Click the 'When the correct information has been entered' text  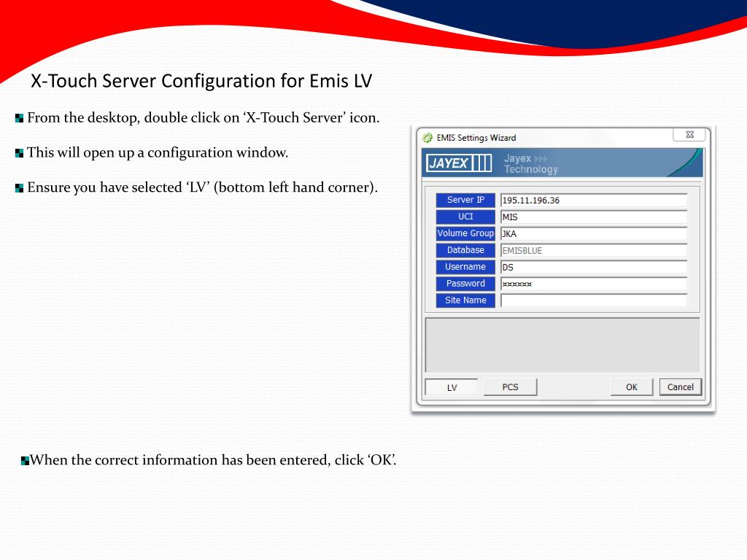pyautogui.click(x=213, y=460)
